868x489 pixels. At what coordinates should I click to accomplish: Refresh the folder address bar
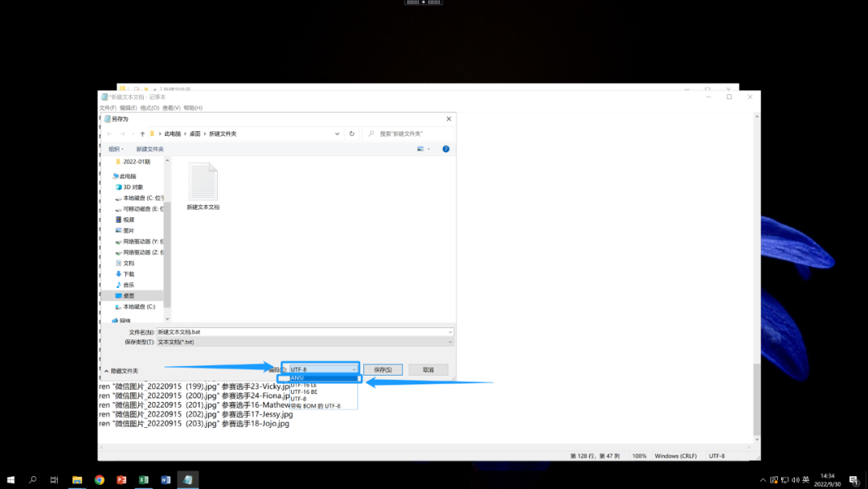point(351,134)
